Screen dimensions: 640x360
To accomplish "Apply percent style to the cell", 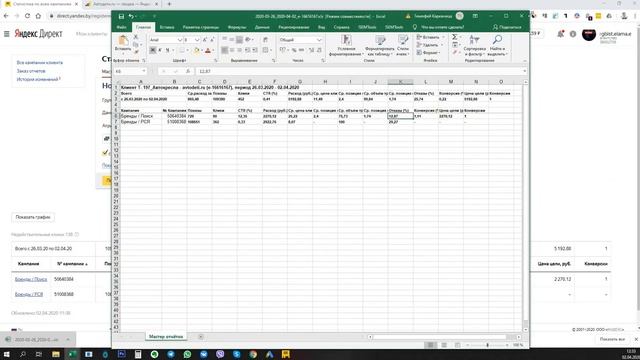I will click(294, 50).
